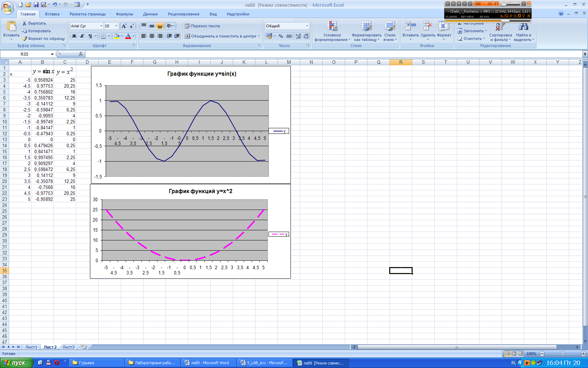
Task: Open Conditional Formatting (Условное форматирование)
Action: tap(332, 32)
